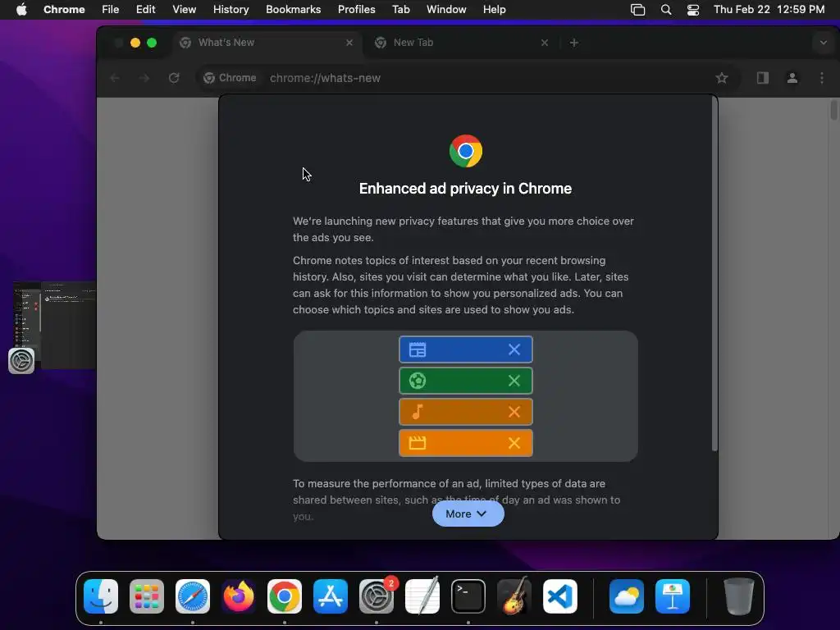Open Safari from the dock
This screenshot has height=630, width=840.
pyautogui.click(x=193, y=596)
